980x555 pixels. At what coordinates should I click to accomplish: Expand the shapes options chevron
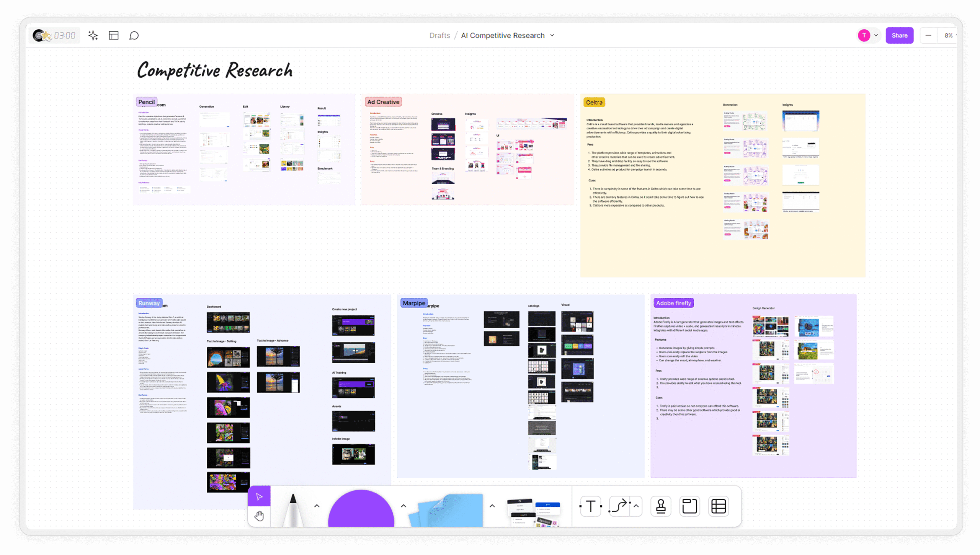403,506
